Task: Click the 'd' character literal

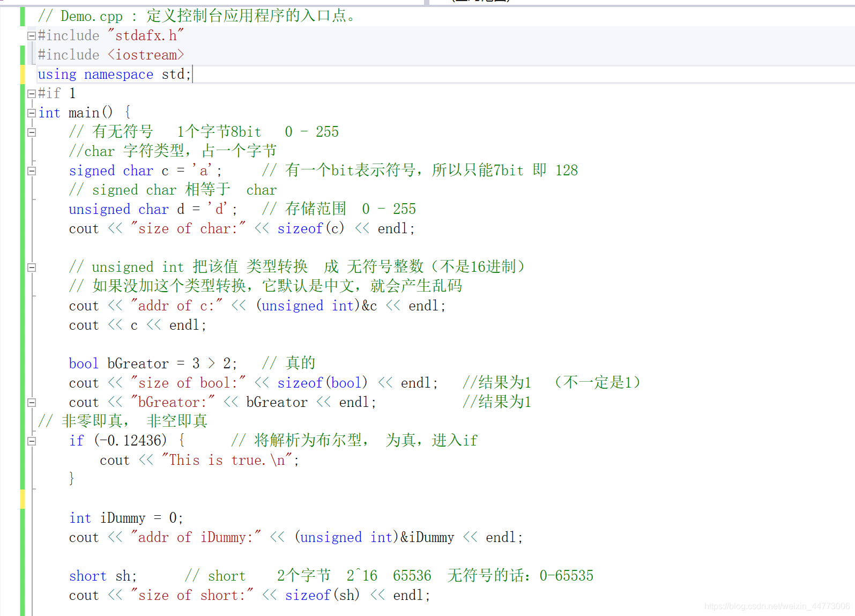Action: (219, 209)
